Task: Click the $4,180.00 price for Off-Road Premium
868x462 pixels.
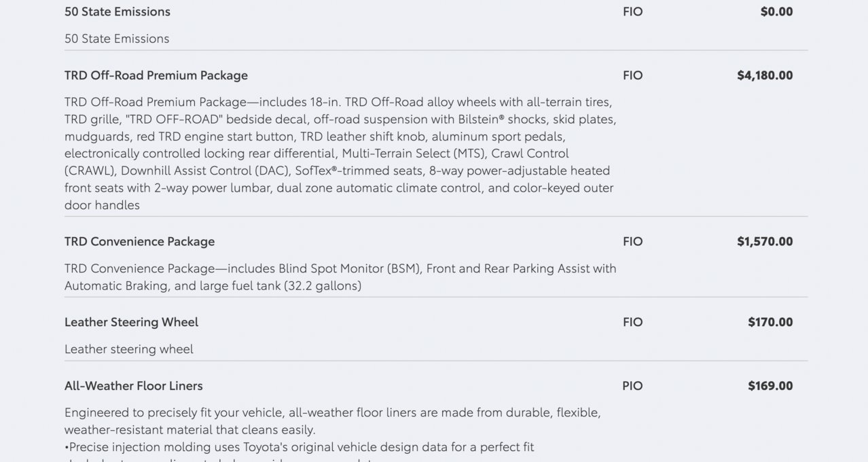Action: (x=765, y=75)
